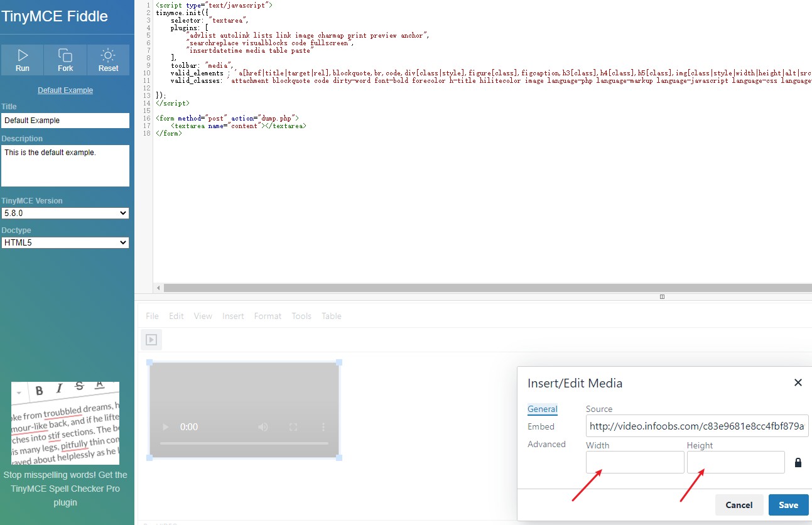The height and width of the screenshot is (525, 812).
Task: Open the Default Example link
Action: coord(65,90)
